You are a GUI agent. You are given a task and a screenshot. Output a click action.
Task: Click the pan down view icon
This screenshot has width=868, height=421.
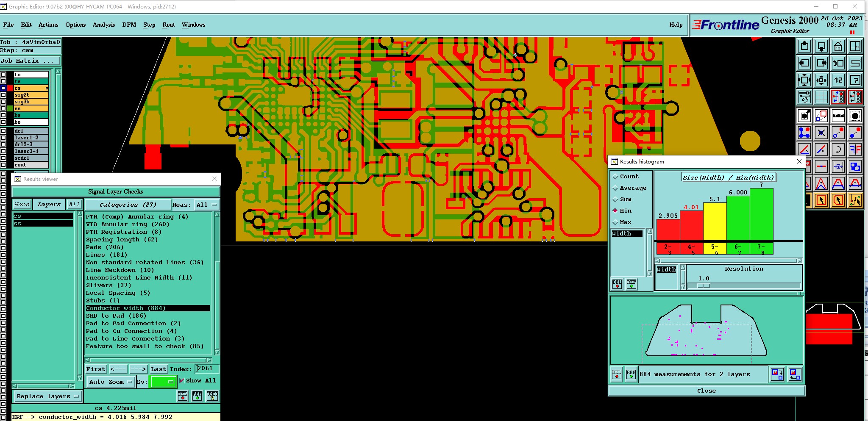click(821, 46)
